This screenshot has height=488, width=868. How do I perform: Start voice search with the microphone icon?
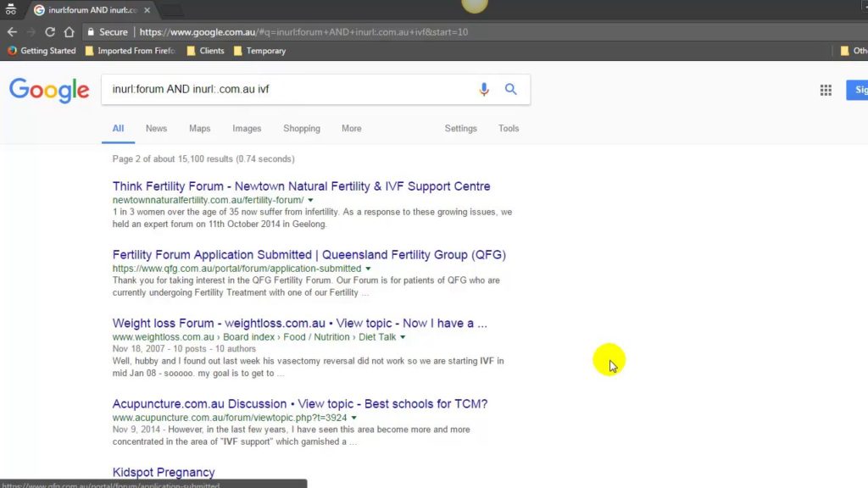(484, 89)
